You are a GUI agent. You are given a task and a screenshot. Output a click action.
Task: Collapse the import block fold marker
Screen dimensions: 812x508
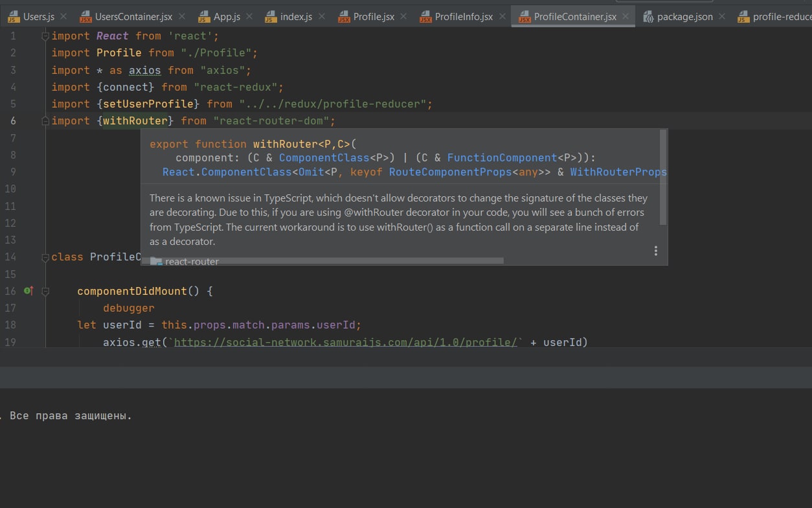[45, 36]
